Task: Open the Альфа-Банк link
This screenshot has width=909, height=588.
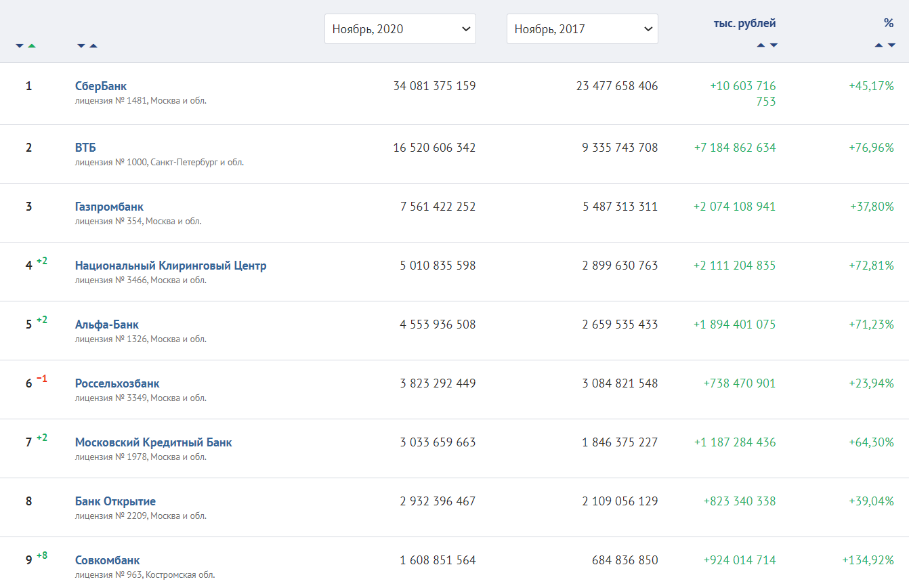Action: 107,324
